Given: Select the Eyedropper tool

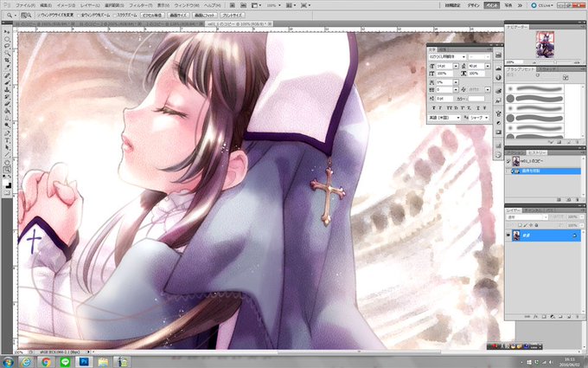Looking at the screenshot, I should click(7, 68).
